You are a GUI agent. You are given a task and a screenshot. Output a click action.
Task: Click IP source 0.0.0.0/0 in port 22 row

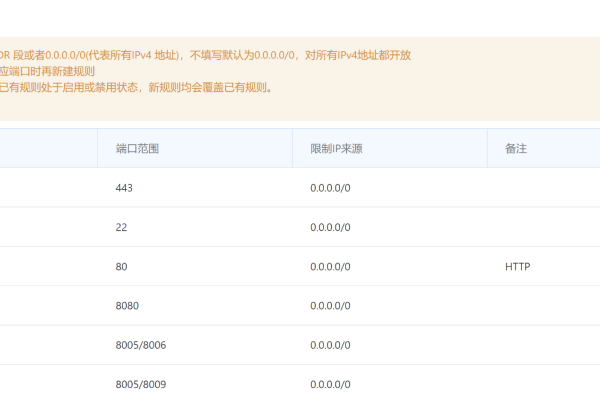click(330, 227)
